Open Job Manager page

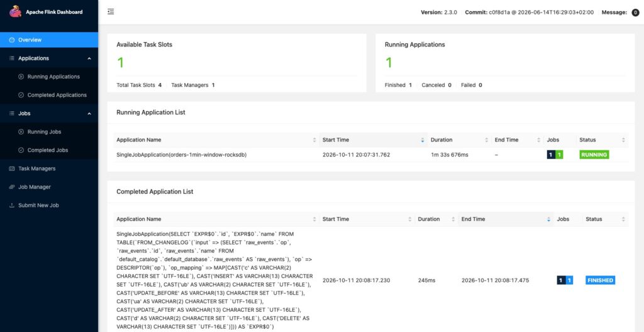point(49,187)
